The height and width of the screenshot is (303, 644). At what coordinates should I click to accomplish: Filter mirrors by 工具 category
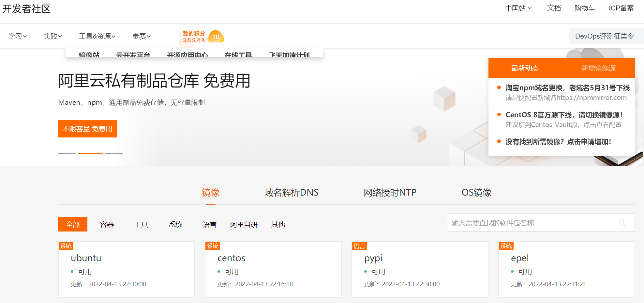pyautogui.click(x=141, y=224)
